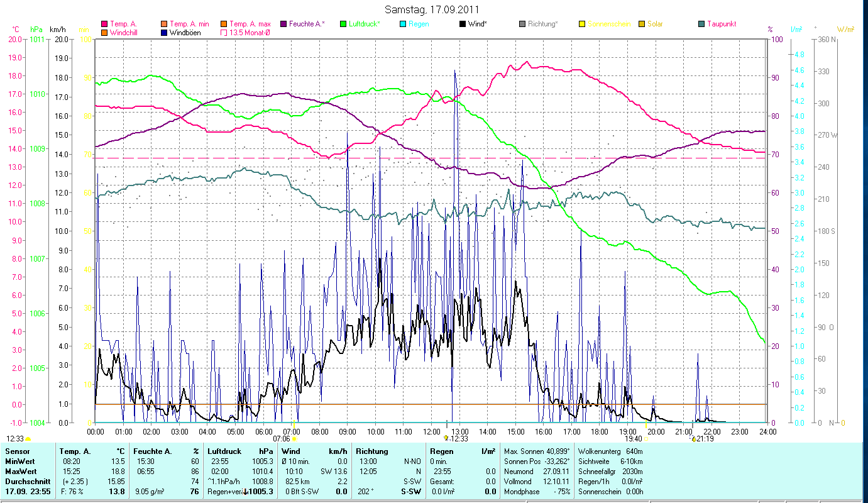The image size is (868, 503).
Task: Click the wind run value 82.5 km
Action: click(x=297, y=482)
